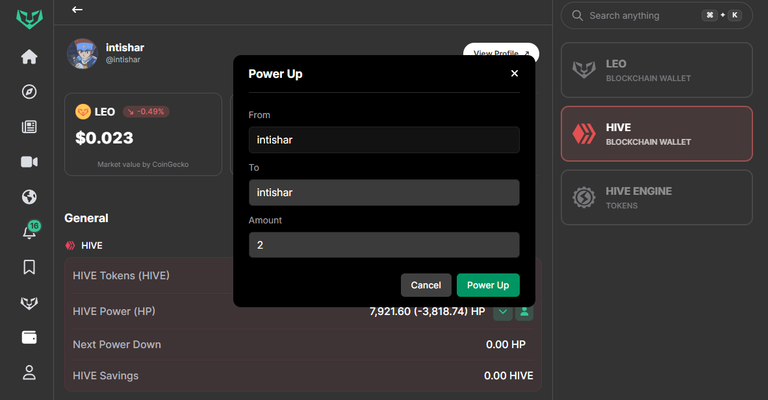Image resolution: width=768 pixels, height=400 pixels.
Task: Click the lion logo in LEO wallet card
Action: (584, 70)
